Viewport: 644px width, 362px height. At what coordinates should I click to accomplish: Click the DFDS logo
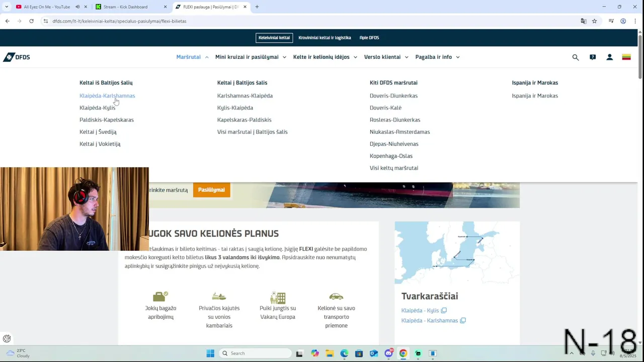click(x=17, y=57)
